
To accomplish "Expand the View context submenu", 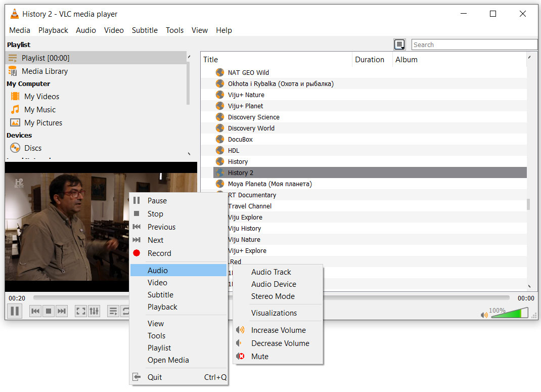I will (178, 324).
